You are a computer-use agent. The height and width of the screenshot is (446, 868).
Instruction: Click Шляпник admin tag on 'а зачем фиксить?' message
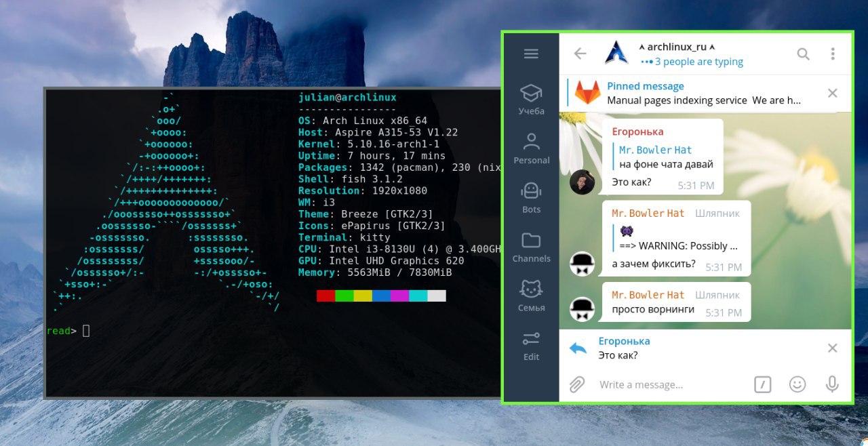[717, 214]
